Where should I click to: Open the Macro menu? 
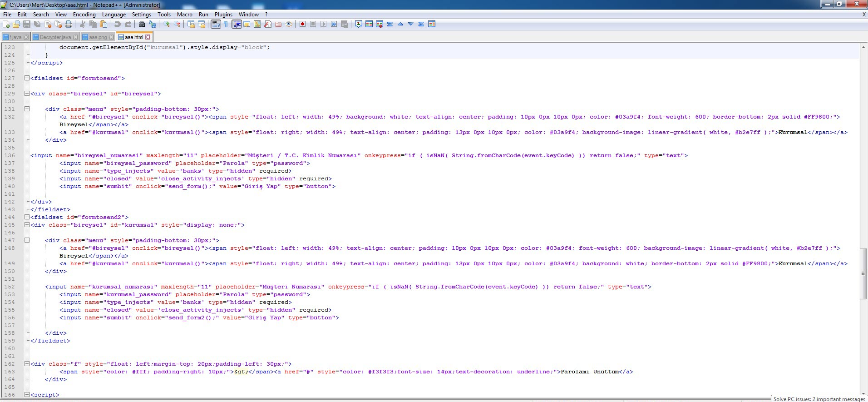point(185,15)
